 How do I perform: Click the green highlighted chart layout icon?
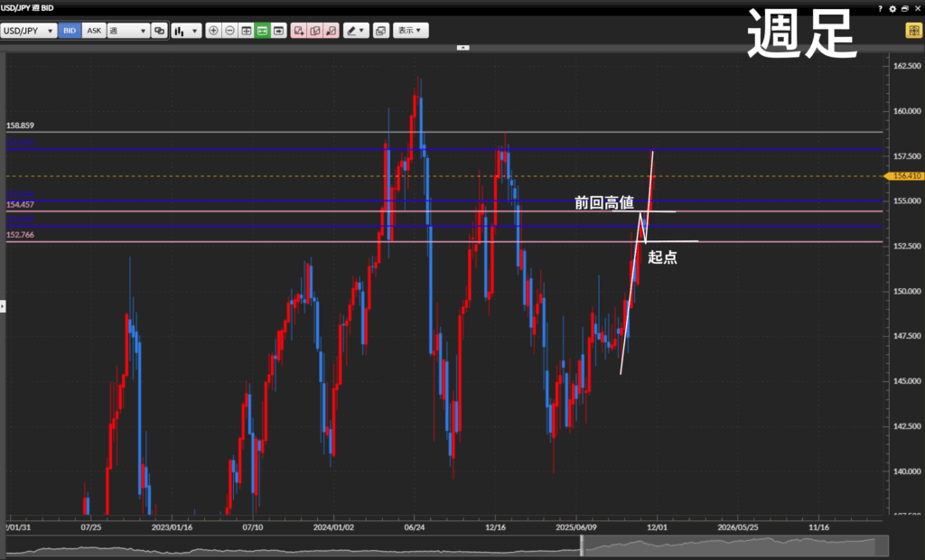click(262, 31)
